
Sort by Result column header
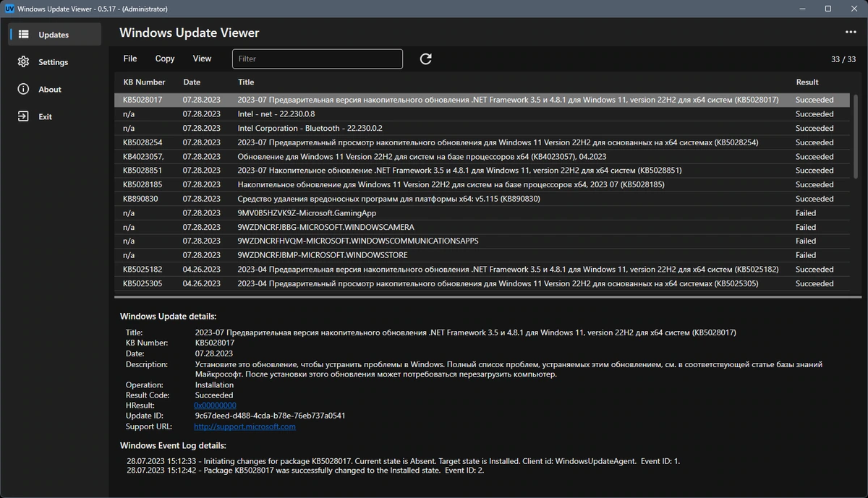(807, 82)
